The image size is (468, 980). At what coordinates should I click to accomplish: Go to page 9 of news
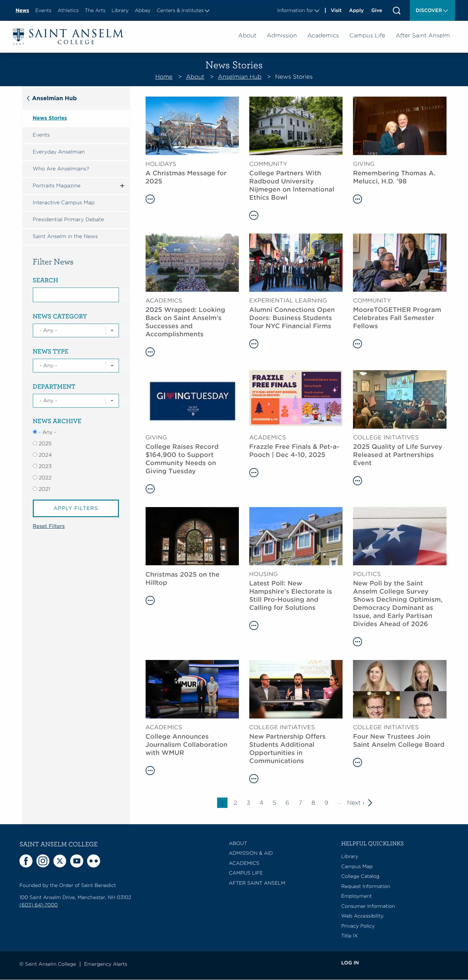click(x=326, y=803)
